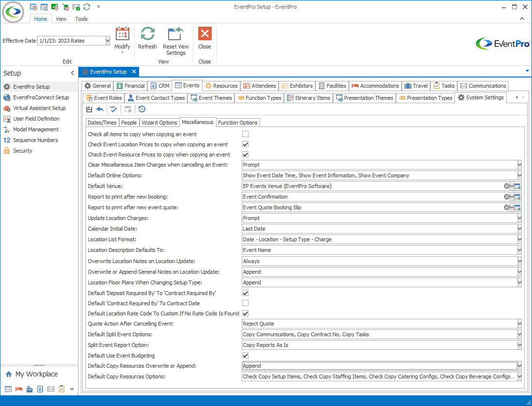Toggle Default 'Contract Required By' To Contract Date
Image resolution: width=532 pixels, height=406 pixels.
pyautogui.click(x=245, y=303)
